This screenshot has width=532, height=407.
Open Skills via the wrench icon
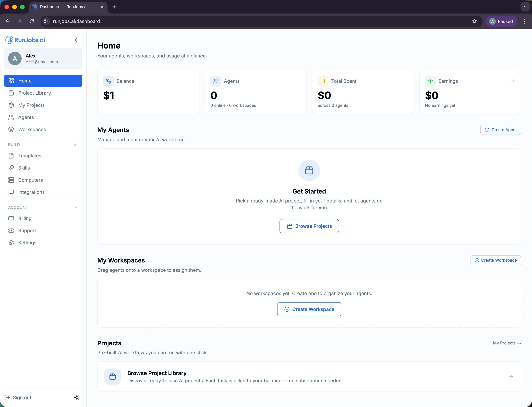coord(11,168)
